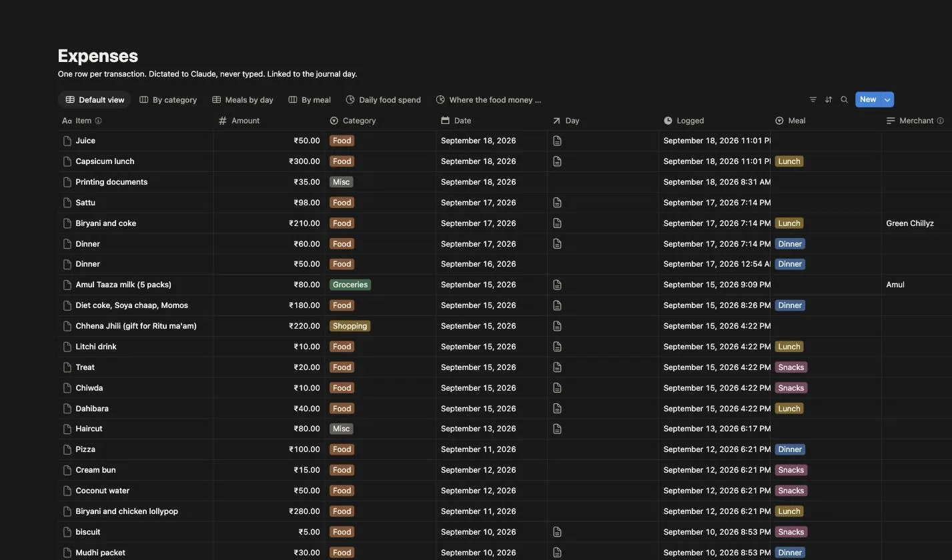952x560 pixels.
Task: Open linked Day page for Biryani and coke
Action: click(557, 223)
